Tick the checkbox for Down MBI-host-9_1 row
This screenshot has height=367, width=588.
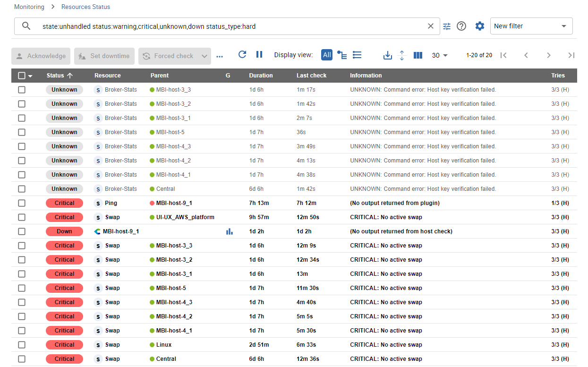pos(22,231)
